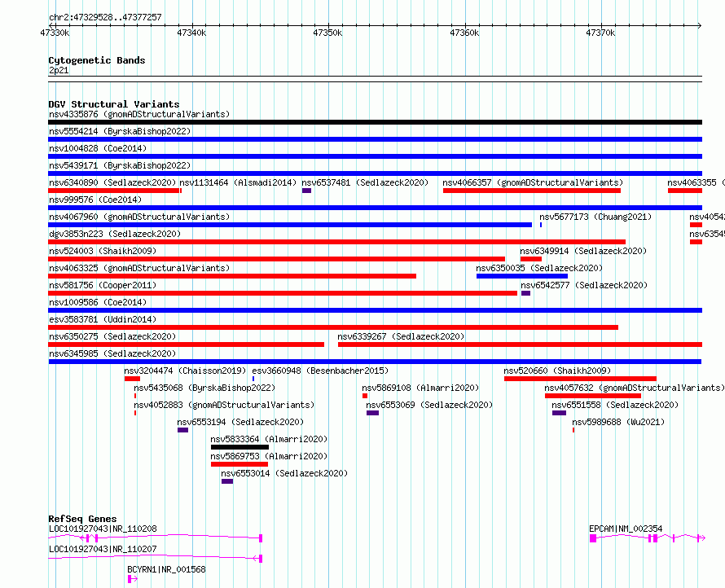The image size is (725, 588).
Task: Click nsv6349914 (Sedlazeck2020) label
Action: click(583, 251)
